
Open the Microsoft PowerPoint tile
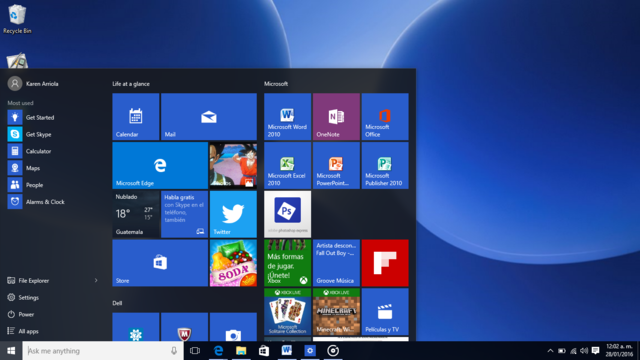pos(336,165)
